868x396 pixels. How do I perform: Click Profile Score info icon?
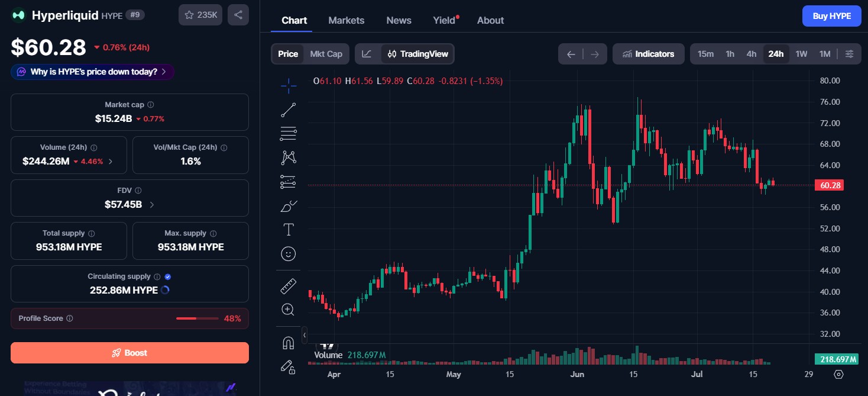point(70,318)
